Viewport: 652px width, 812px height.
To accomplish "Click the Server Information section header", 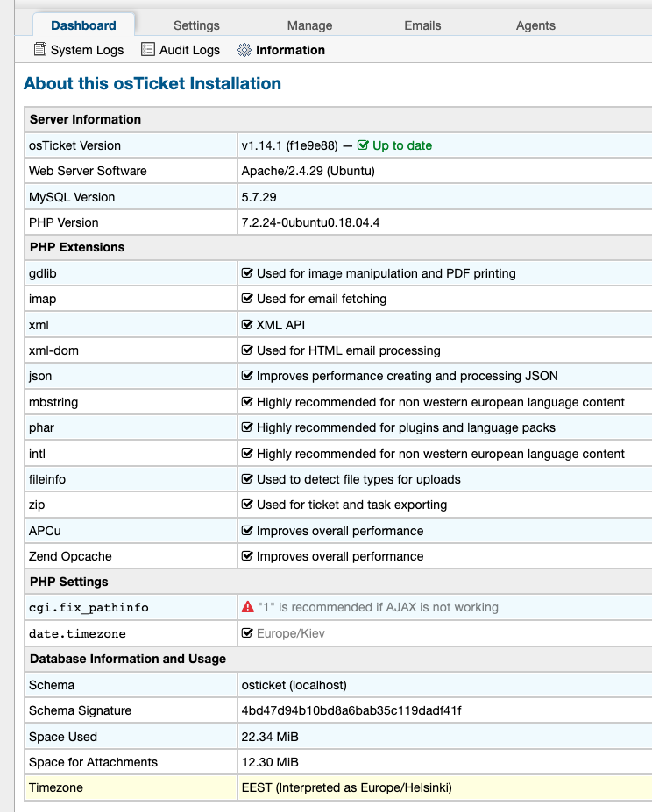I will coord(86,119).
